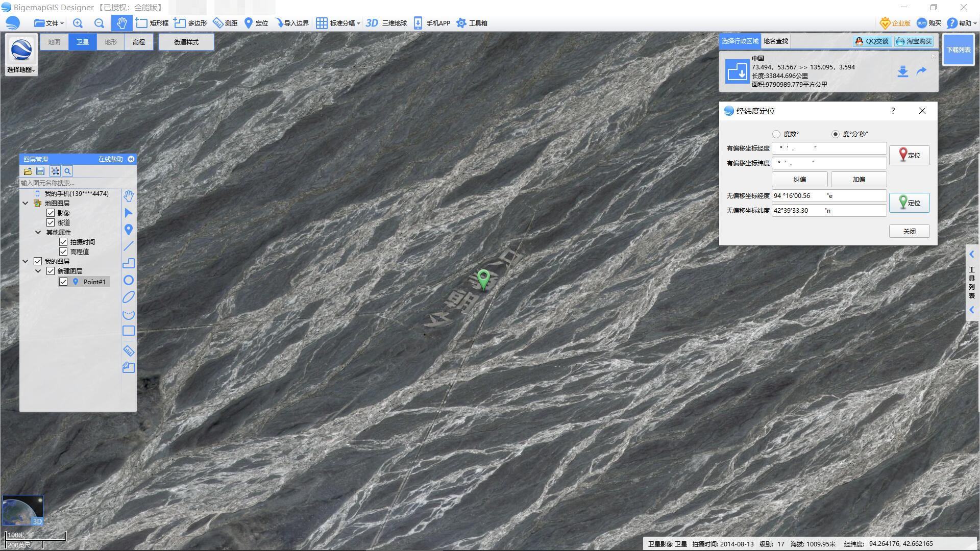Viewport: 980px width, 551px height.
Task: Open the 3D globe thumbnail
Action: pos(22,510)
